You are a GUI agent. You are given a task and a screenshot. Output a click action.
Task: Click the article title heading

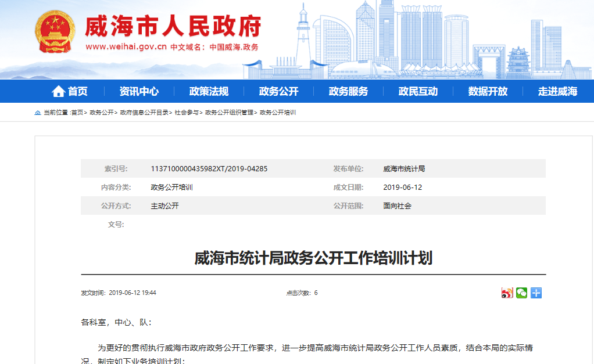coord(313,258)
